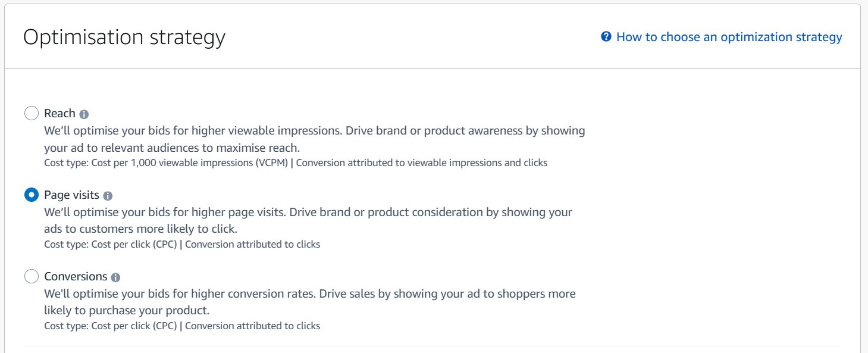Click the Page visits radio button

[x=31, y=194]
